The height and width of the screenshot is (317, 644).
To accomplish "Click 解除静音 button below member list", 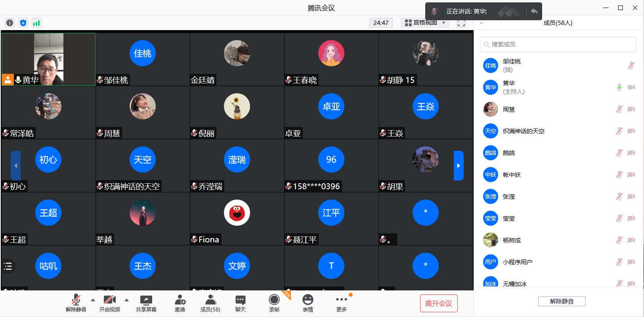I will (x=562, y=301).
